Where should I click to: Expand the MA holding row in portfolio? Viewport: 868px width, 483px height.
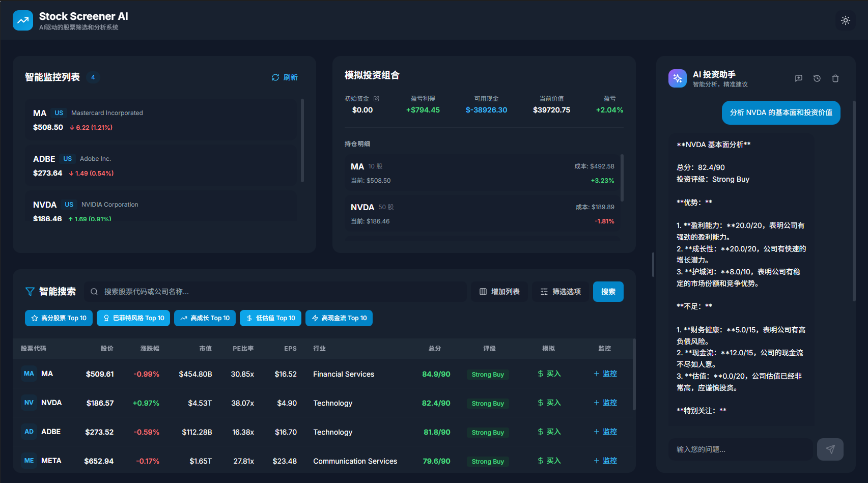(482, 173)
